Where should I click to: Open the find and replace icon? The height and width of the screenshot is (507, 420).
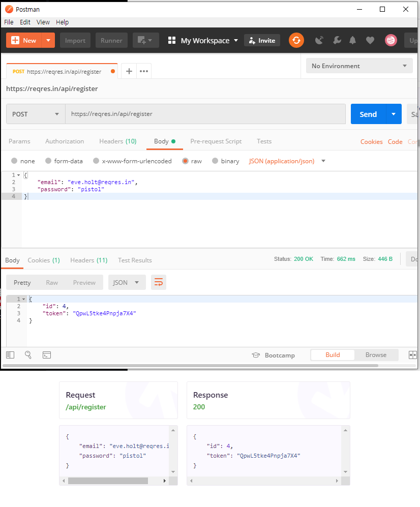coord(28,355)
